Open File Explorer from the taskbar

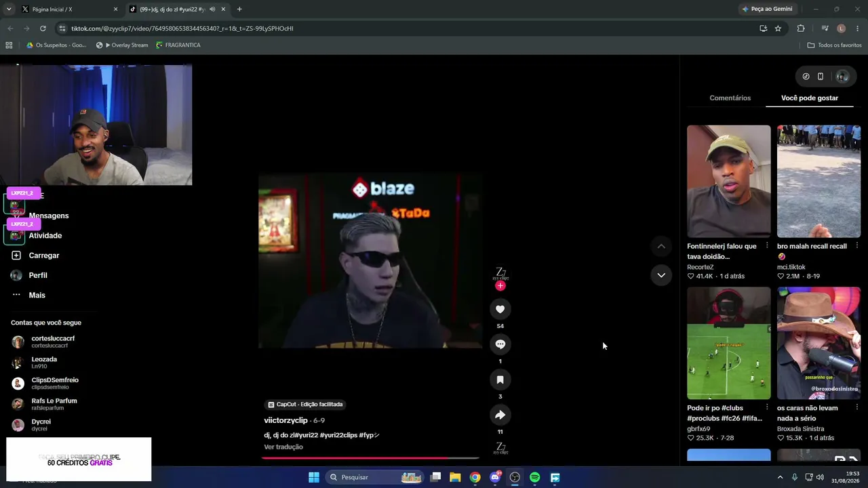click(455, 477)
